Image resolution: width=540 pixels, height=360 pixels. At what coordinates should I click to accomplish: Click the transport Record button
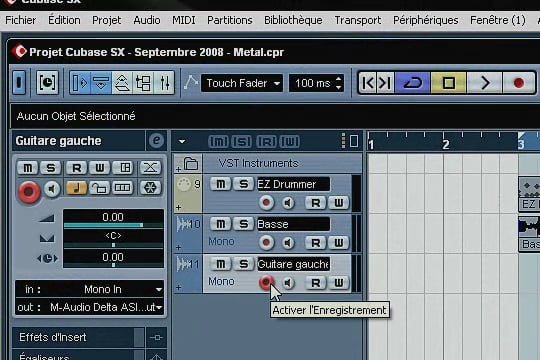click(519, 83)
